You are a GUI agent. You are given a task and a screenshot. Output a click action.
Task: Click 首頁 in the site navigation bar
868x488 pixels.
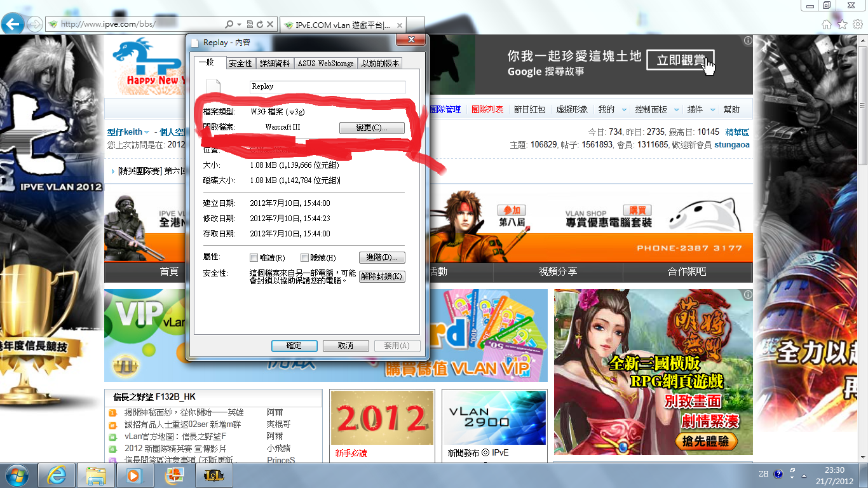(169, 271)
